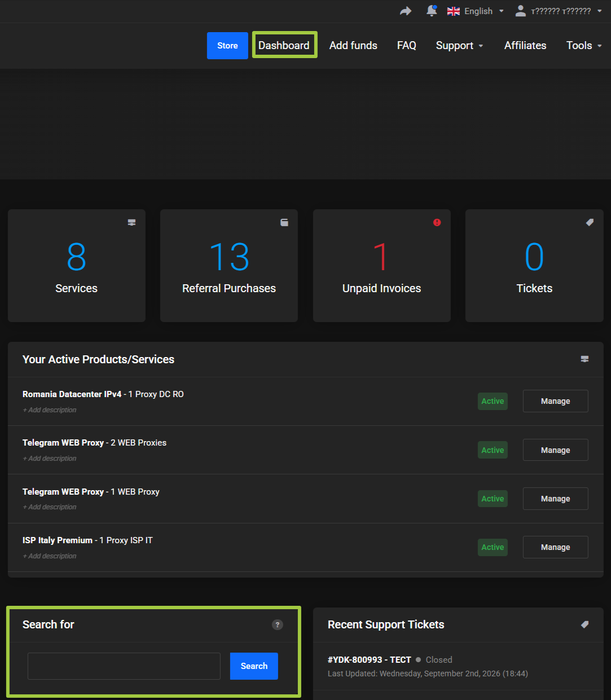Open the FAQ page
Screen dimensions: 611x700
pos(406,46)
